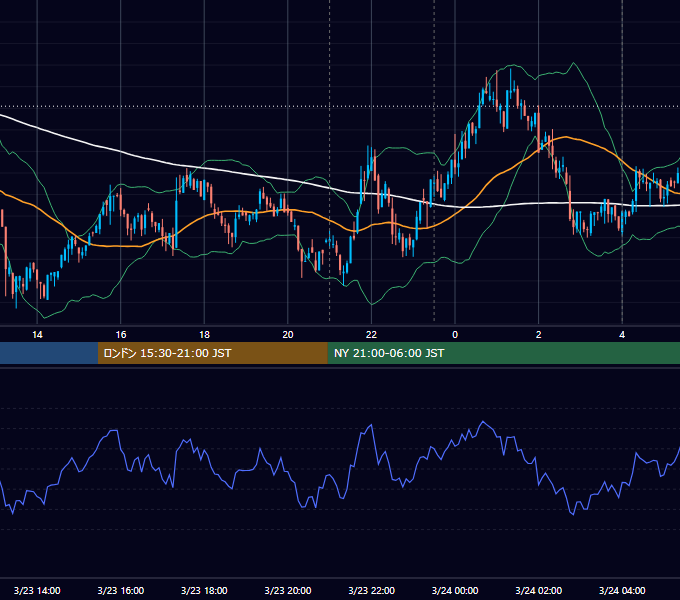Click the 3/23 16:00 time label
Image resolution: width=680 pixels, height=600 pixels.
[121, 590]
